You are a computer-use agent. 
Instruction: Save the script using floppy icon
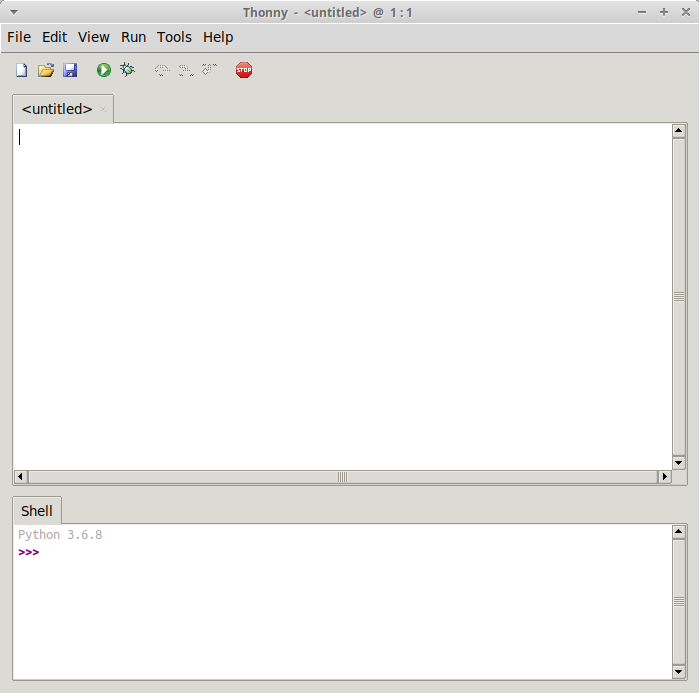pos(70,70)
